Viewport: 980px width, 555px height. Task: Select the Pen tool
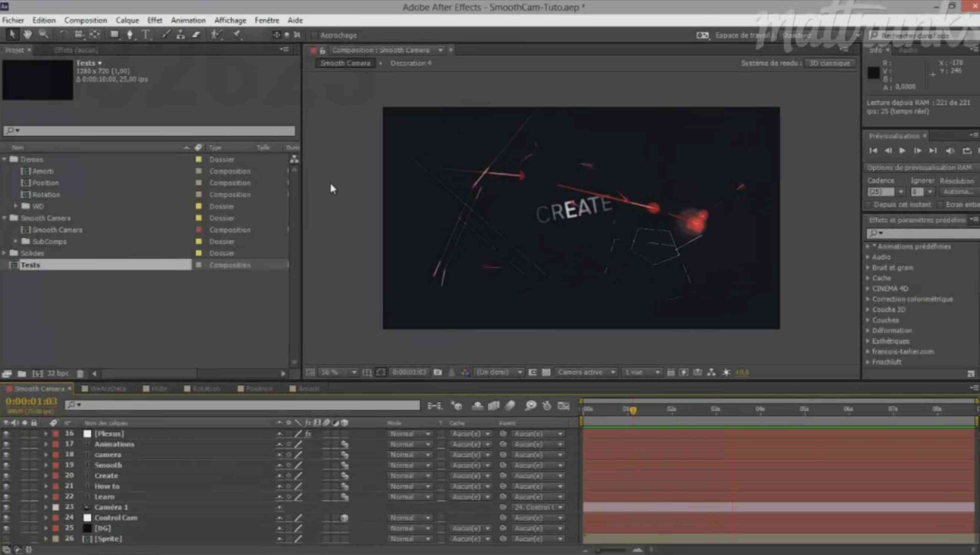pyautogui.click(x=129, y=35)
